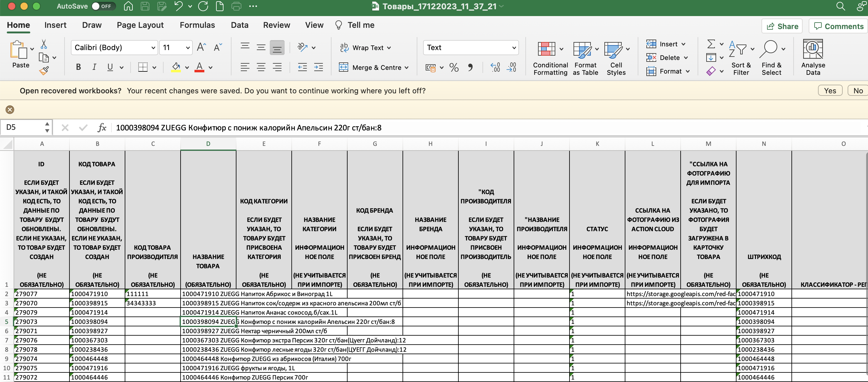868x382 pixels.
Task: Click Analyse Data
Action: pyautogui.click(x=813, y=58)
